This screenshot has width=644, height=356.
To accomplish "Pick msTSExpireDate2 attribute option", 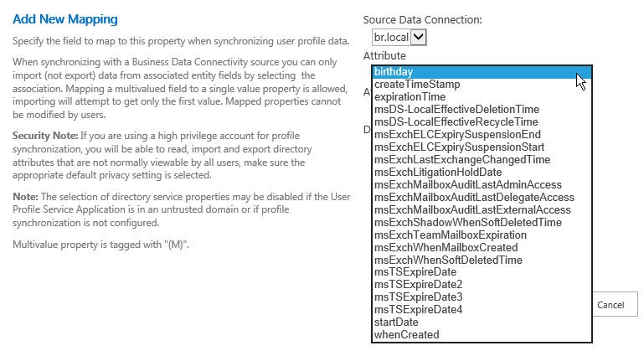I will (x=482, y=285).
